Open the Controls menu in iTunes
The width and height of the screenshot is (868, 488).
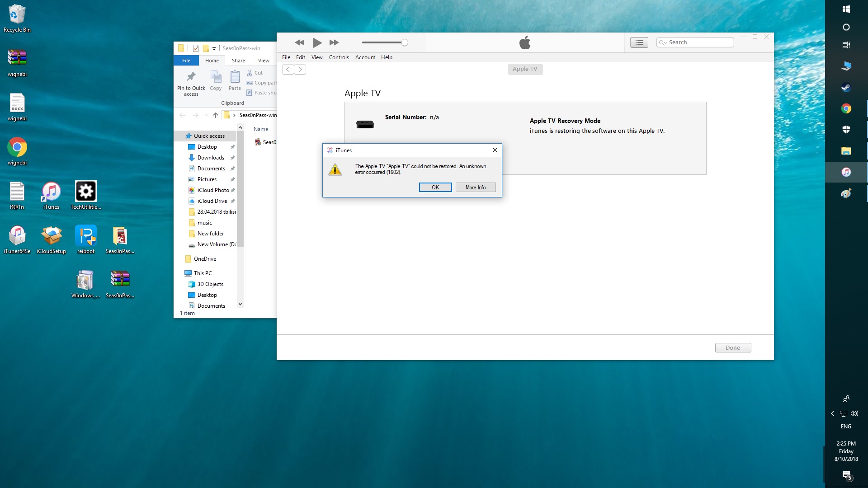point(339,57)
